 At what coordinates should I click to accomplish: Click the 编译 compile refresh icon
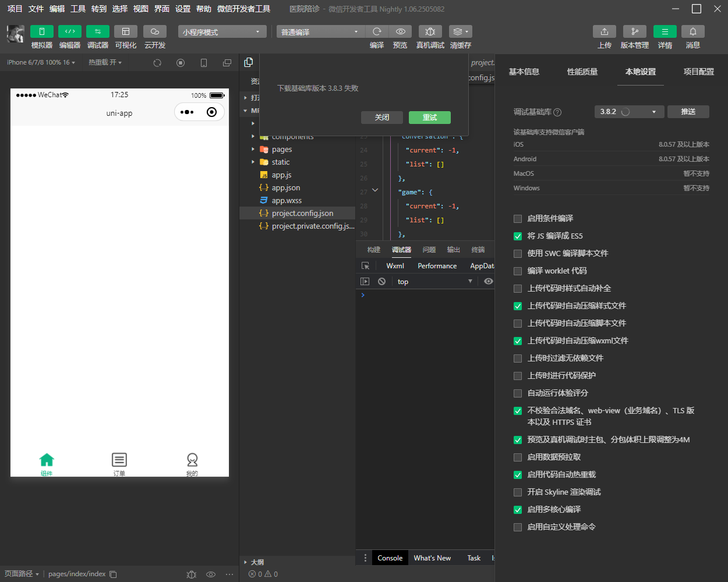[377, 31]
